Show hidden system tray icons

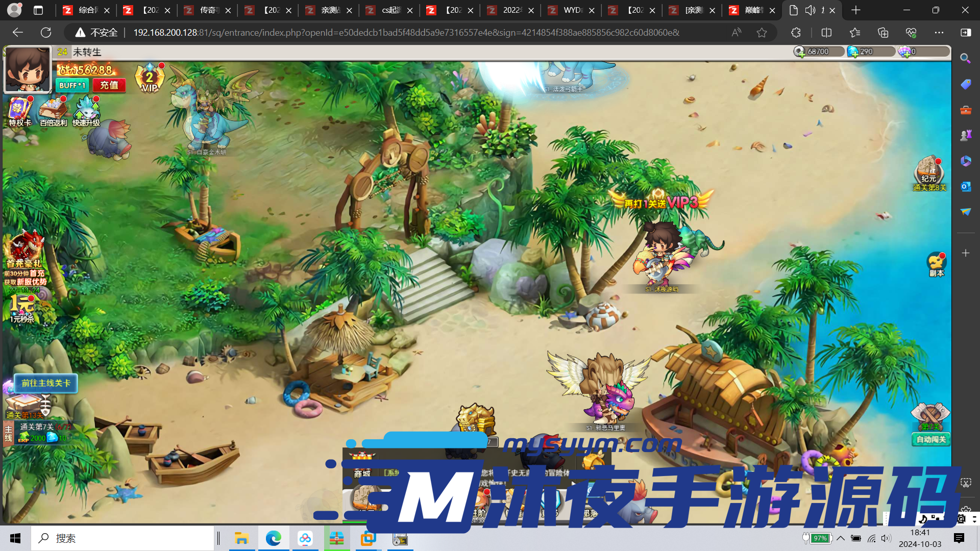click(x=841, y=538)
